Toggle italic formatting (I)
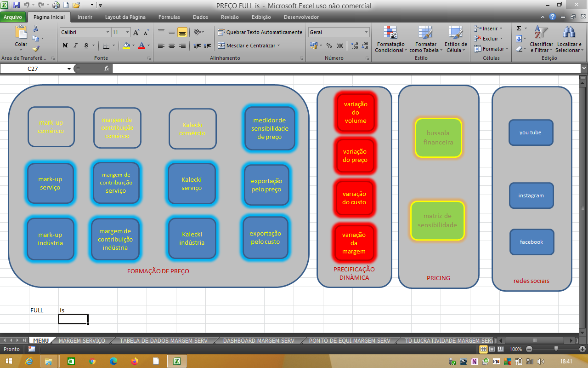 click(76, 46)
